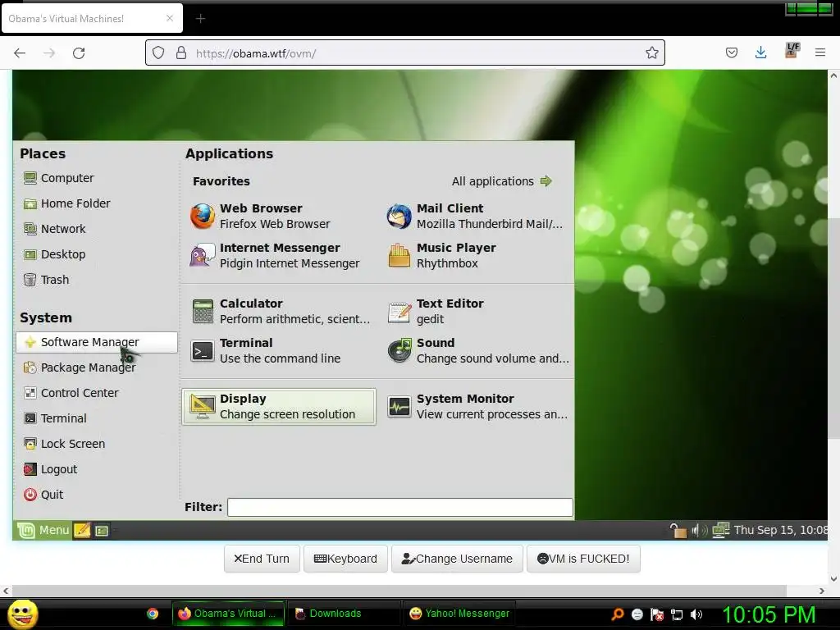Click host tray flag icon

(657, 614)
